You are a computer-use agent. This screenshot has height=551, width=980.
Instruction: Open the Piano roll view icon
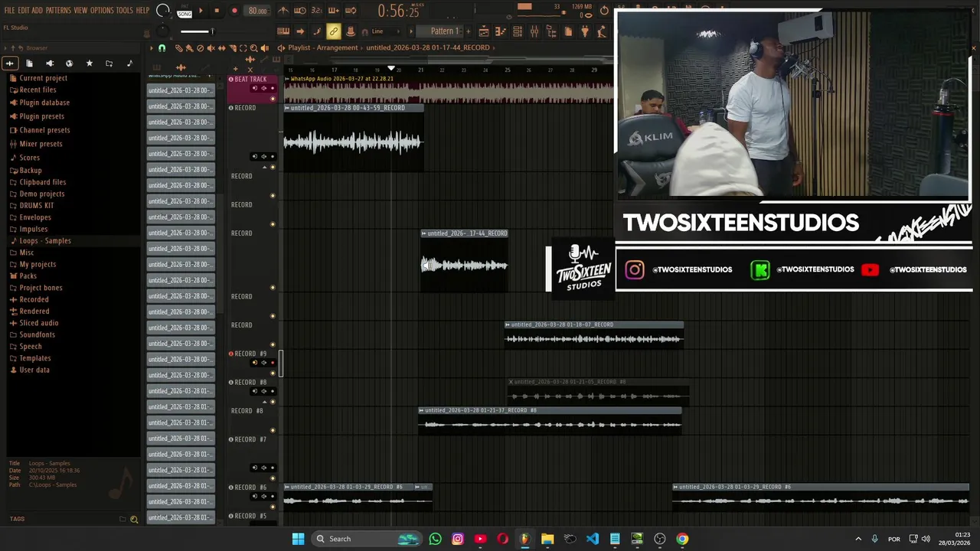pyautogui.click(x=500, y=31)
